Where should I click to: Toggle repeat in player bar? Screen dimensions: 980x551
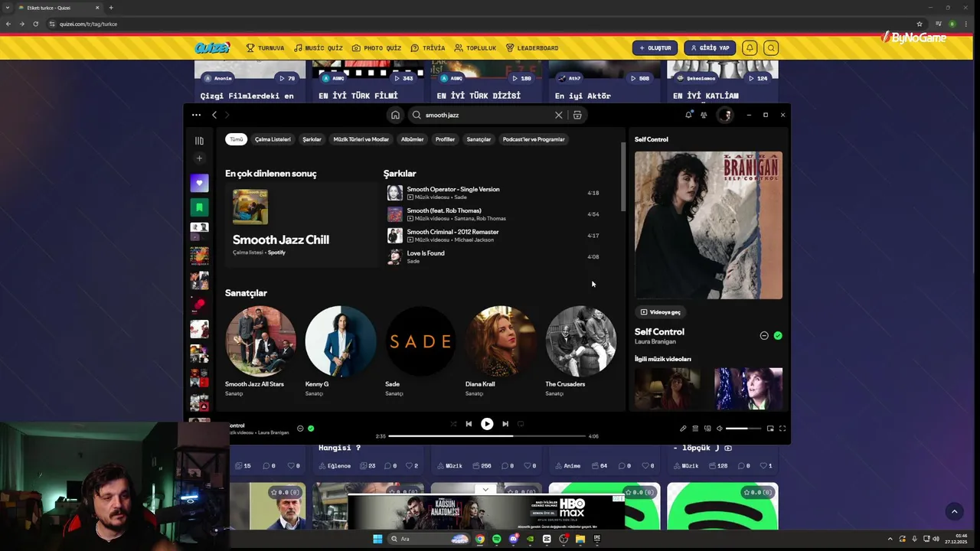click(521, 424)
